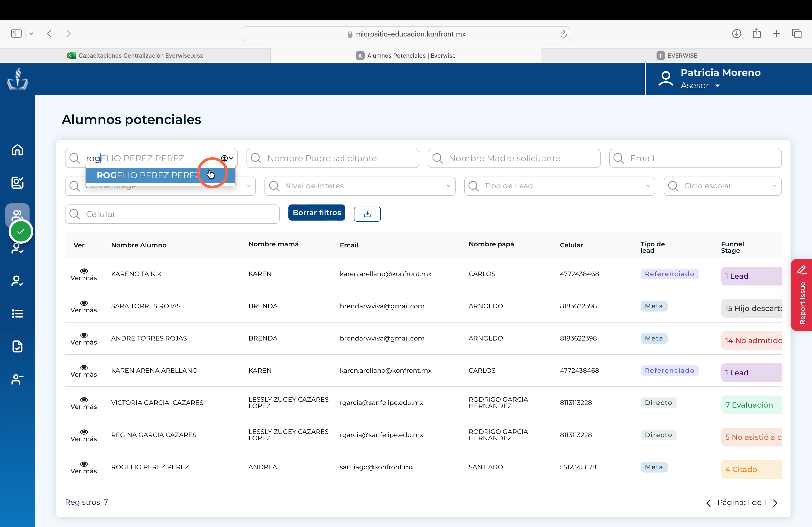Click Borrar filtros button
Image resolution: width=812 pixels, height=527 pixels.
click(317, 213)
